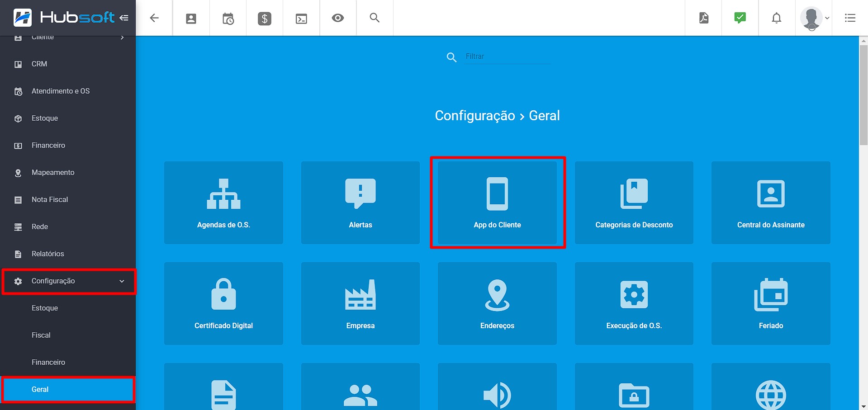
Task: Open the Categorias de Desconto tile
Action: [x=634, y=203]
